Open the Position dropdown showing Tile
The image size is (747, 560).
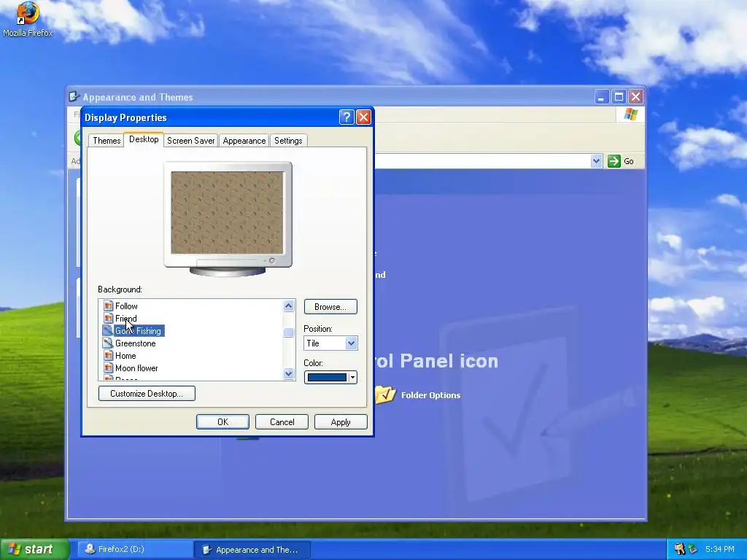click(330, 343)
